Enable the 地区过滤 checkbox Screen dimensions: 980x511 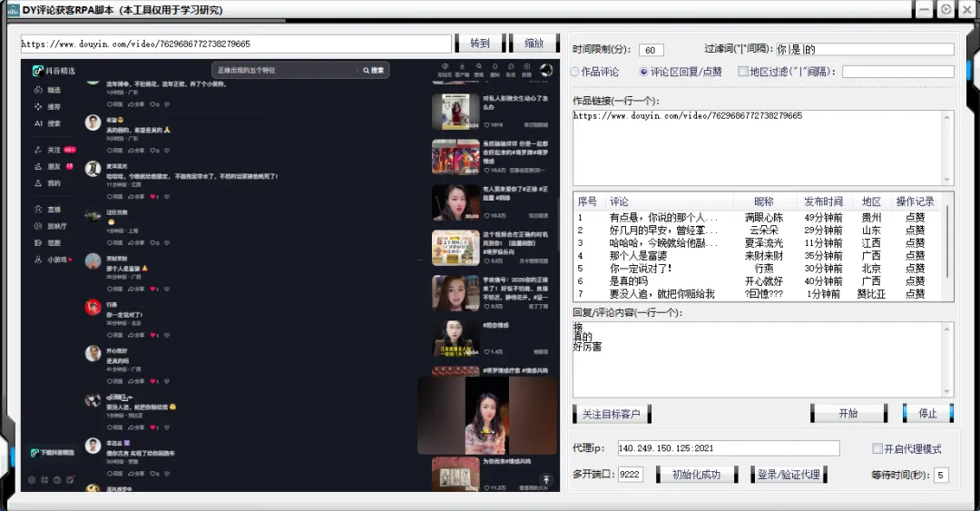[x=743, y=72]
